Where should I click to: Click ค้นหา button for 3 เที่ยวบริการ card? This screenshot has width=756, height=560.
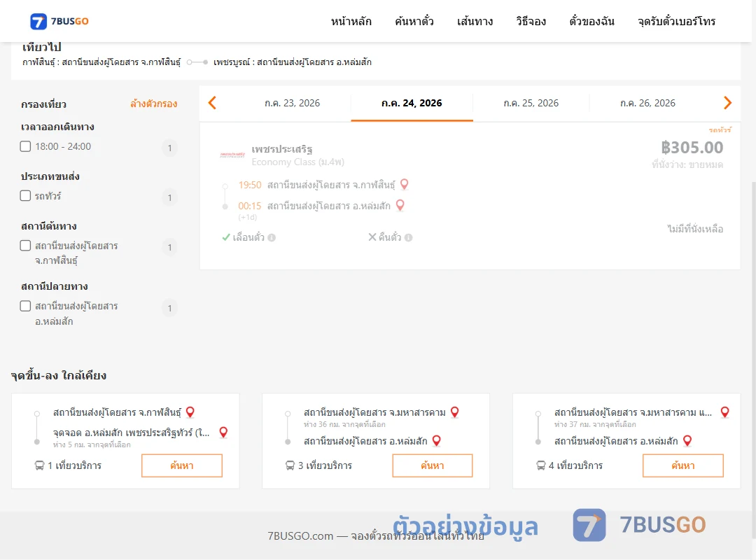click(433, 465)
